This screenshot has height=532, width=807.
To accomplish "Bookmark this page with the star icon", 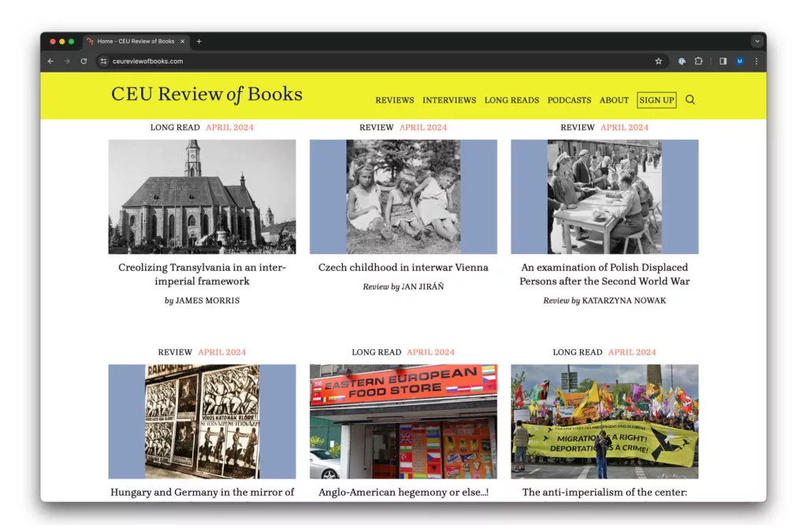I will (659, 61).
